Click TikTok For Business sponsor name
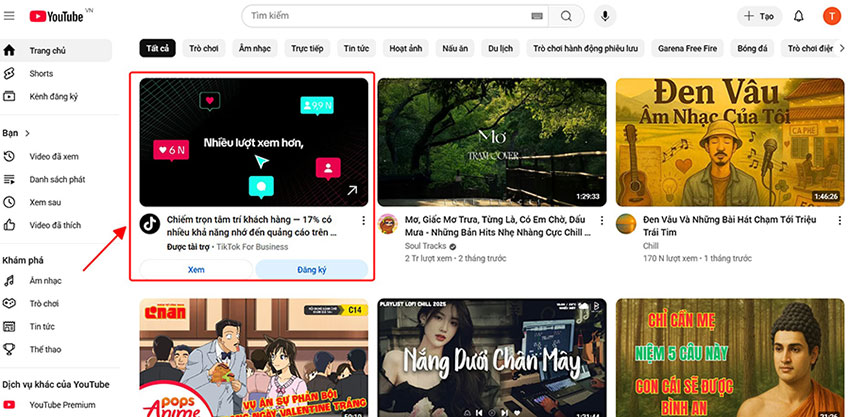Image resolution: width=850 pixels, height=417 pixels. tap(252, 247)
